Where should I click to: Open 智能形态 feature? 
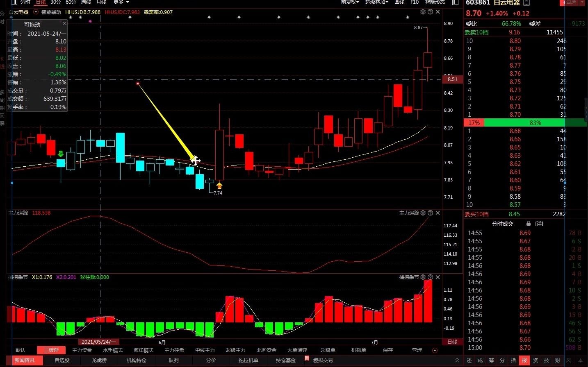pyautogui.click(x=435, y=2)
